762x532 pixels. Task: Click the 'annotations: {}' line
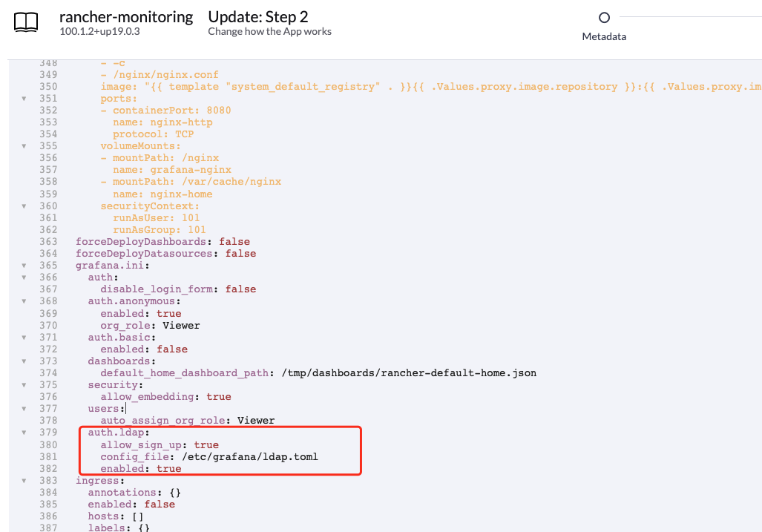pos(134,493)
